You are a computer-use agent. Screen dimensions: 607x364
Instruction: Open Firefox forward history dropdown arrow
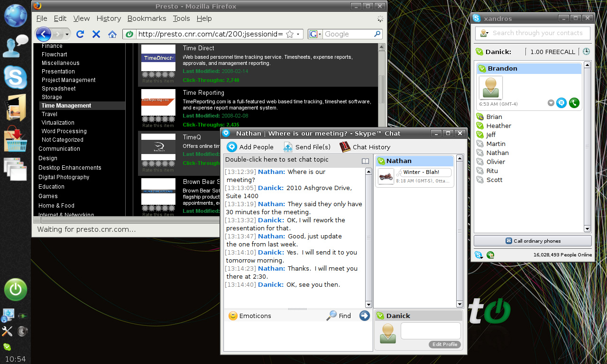(67, 34)
